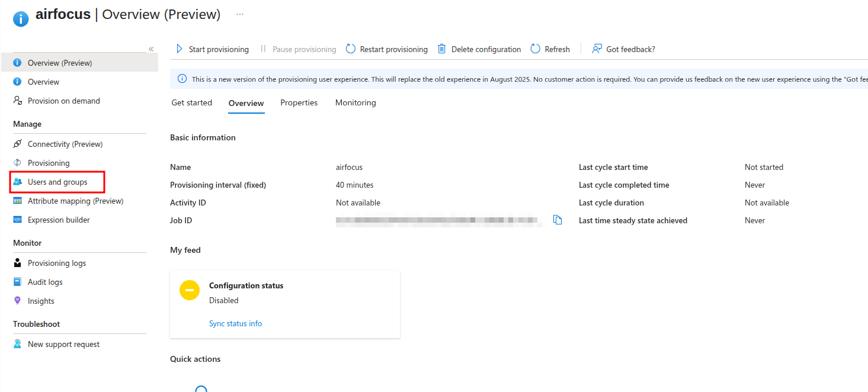Open the ellipsis more options menu
This screenshot has height=392, width=868.
tap(240, 14)
